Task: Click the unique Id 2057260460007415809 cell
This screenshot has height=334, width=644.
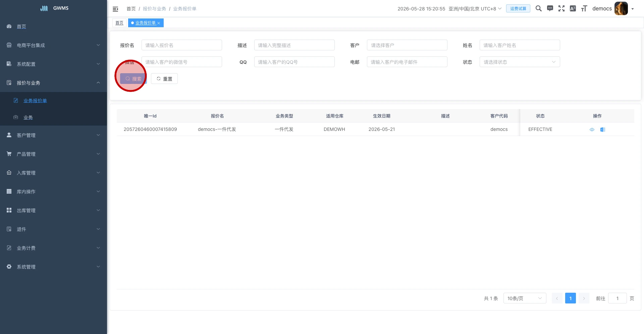Action: pos(150,129)
